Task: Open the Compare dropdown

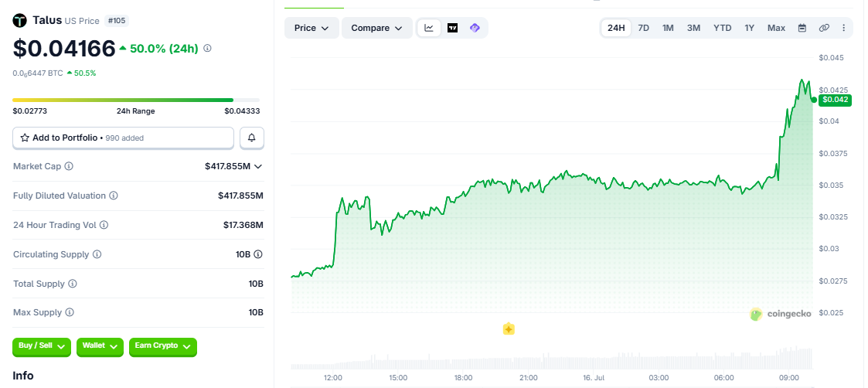Action: 377,28
